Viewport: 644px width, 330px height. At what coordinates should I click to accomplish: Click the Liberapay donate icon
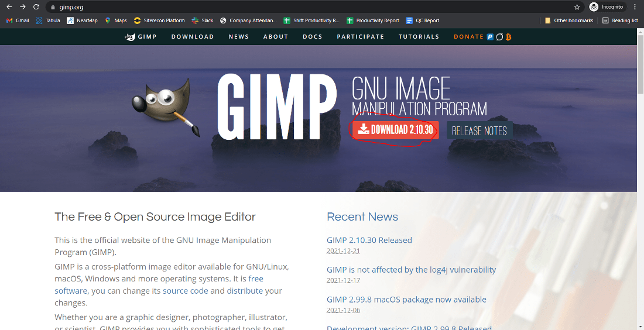pos(499,37)
